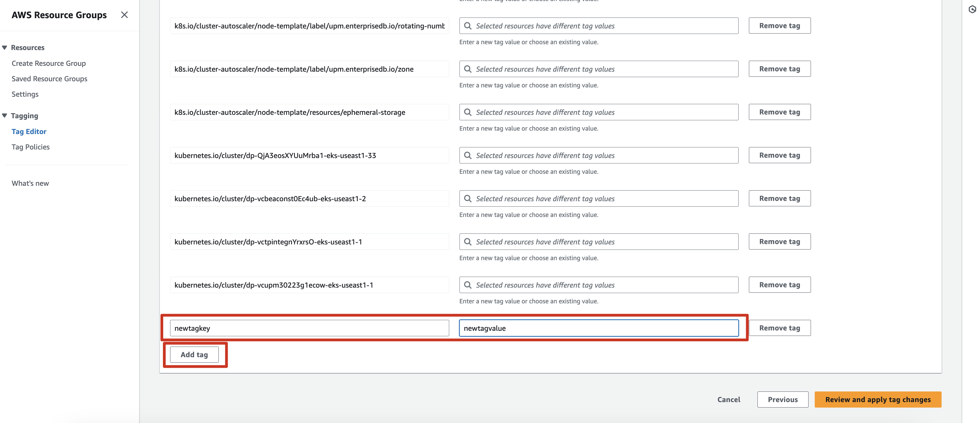Click Review and apply tag changes
This screenshot has width=980, height=423.
(x=878, y=399)
